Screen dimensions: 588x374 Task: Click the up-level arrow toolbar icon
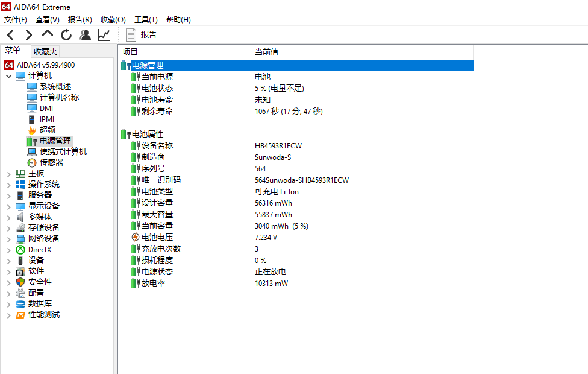(x=47, y=34)
